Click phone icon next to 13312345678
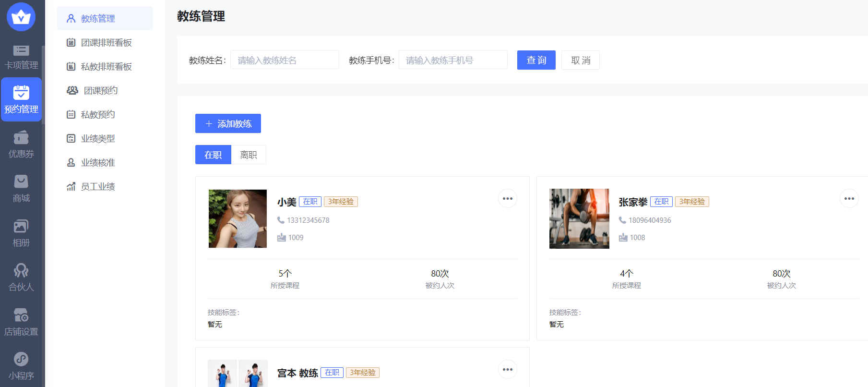The image size is (868, 387). 281,220
